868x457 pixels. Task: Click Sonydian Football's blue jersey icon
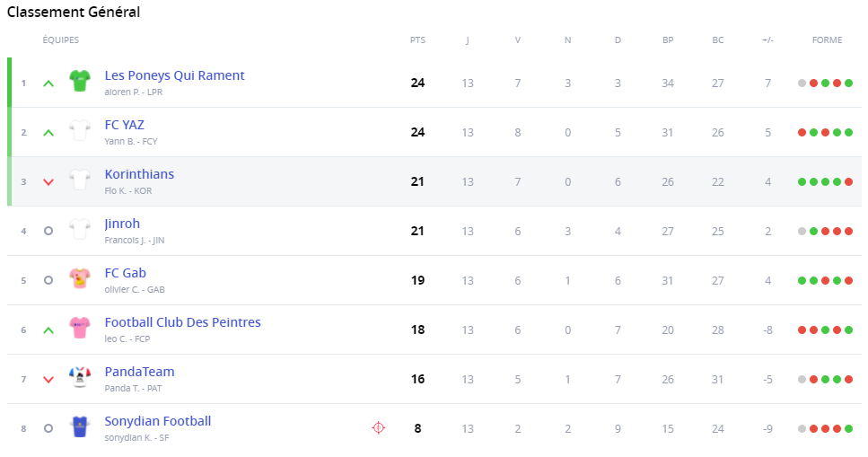[80, 427]
